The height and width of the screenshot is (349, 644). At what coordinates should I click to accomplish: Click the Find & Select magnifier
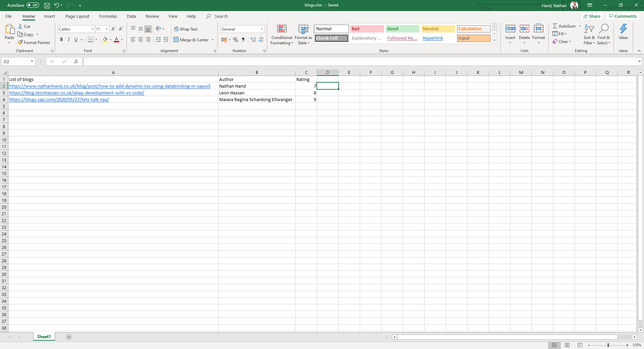[604, 29]
